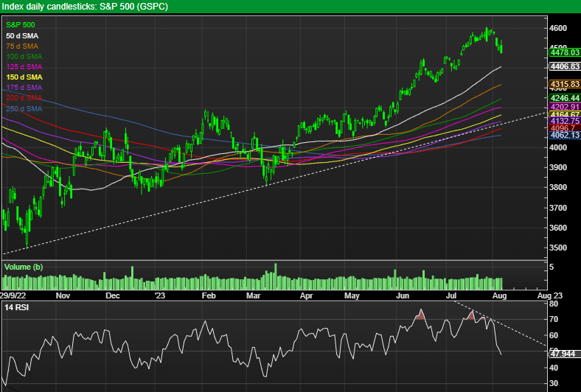Click the 4315.83 75-day SMA value tag
The height and width of the screenshot is (392, 581).
(x=564, y=85)
